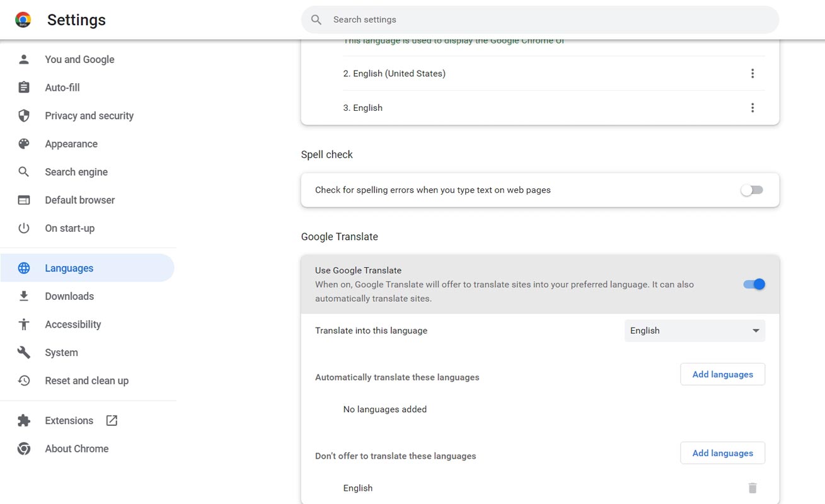Image resolution: width=825 pixels, height=504 pixels.
Task: Click the magnifier icon in the search bar
Action: pos(316,20)
